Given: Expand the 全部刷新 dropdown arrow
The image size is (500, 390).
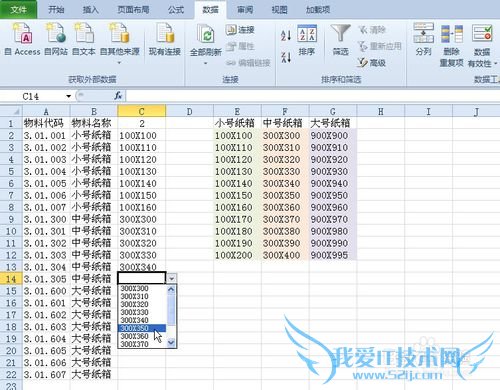Looking at the screenshot, I should 205,63.
